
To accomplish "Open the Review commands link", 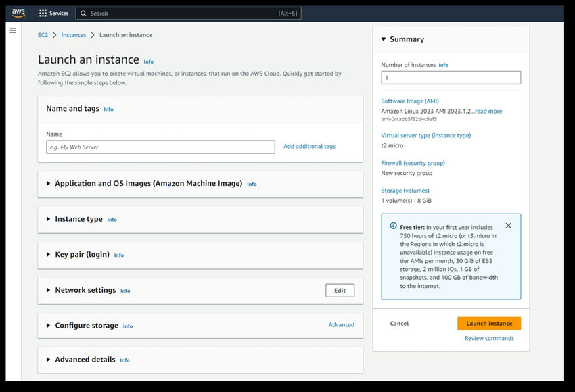I will (489, 338).
